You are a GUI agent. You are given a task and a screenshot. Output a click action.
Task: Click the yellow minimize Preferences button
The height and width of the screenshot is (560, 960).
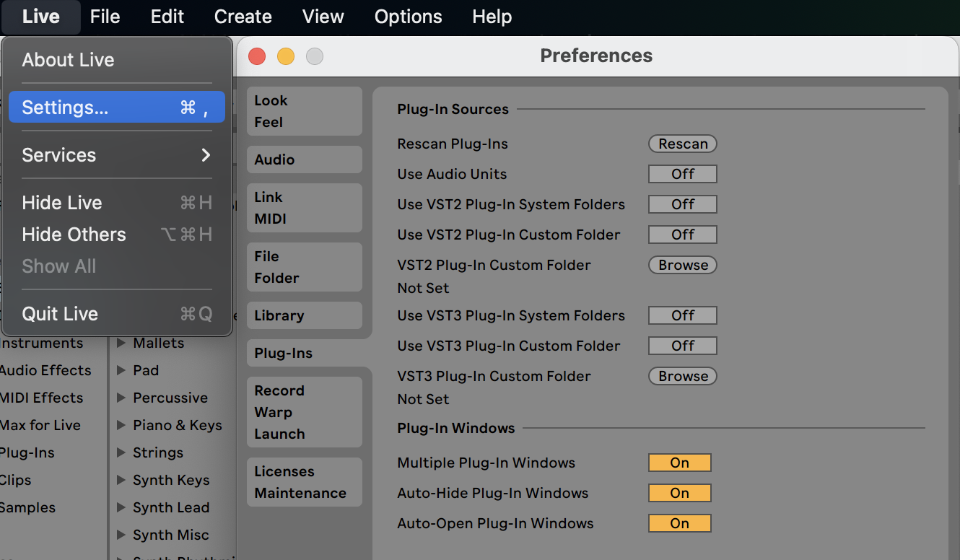[x=286, y=56]
